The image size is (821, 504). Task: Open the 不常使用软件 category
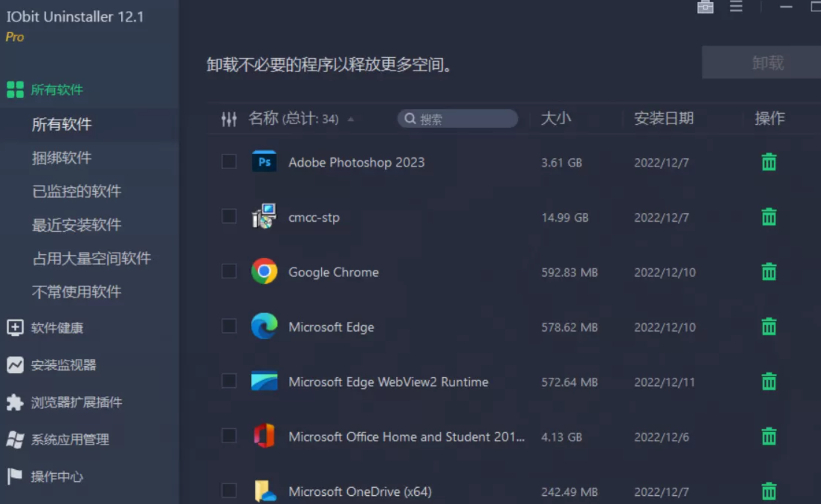(x=76, y=292)
